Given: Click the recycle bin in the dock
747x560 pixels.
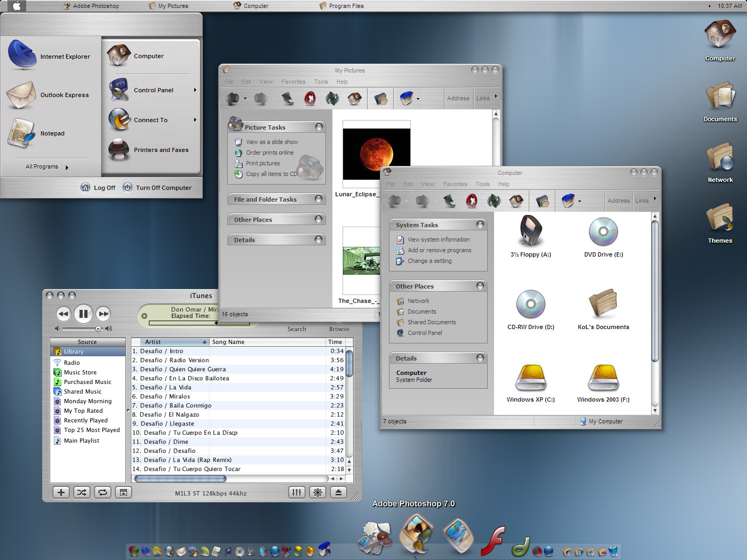Looking at the screenshot, I should tap(613, 551).
